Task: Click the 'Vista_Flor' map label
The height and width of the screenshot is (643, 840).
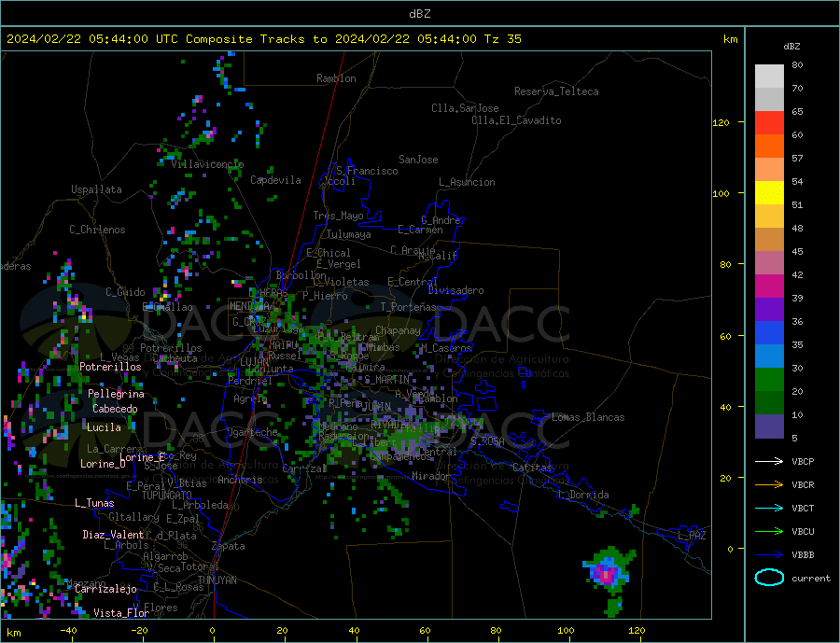Action: coord(121,613)
